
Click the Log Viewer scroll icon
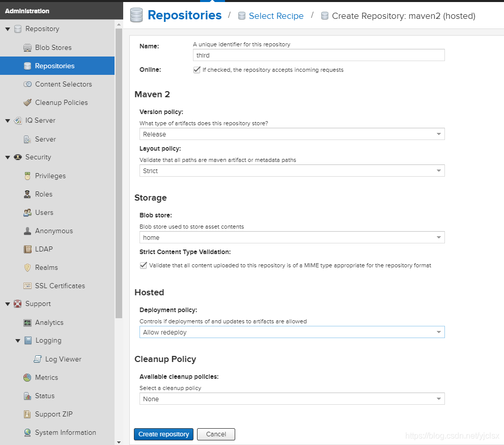(x=38, y=359)
